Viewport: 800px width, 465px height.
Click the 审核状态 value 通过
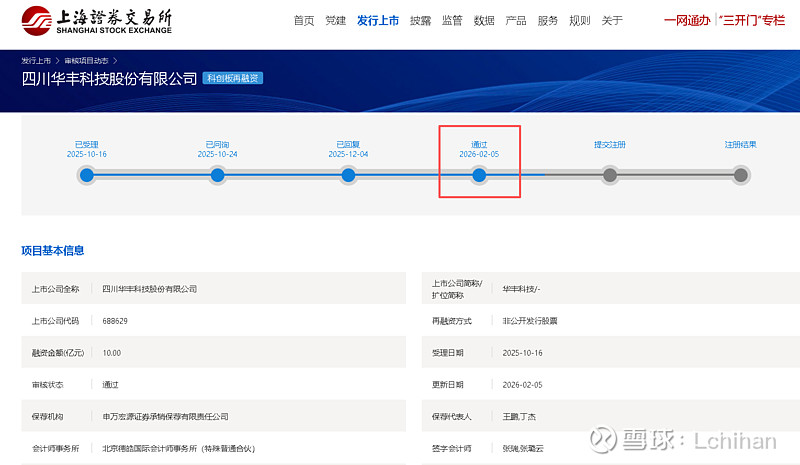[110, 385]
